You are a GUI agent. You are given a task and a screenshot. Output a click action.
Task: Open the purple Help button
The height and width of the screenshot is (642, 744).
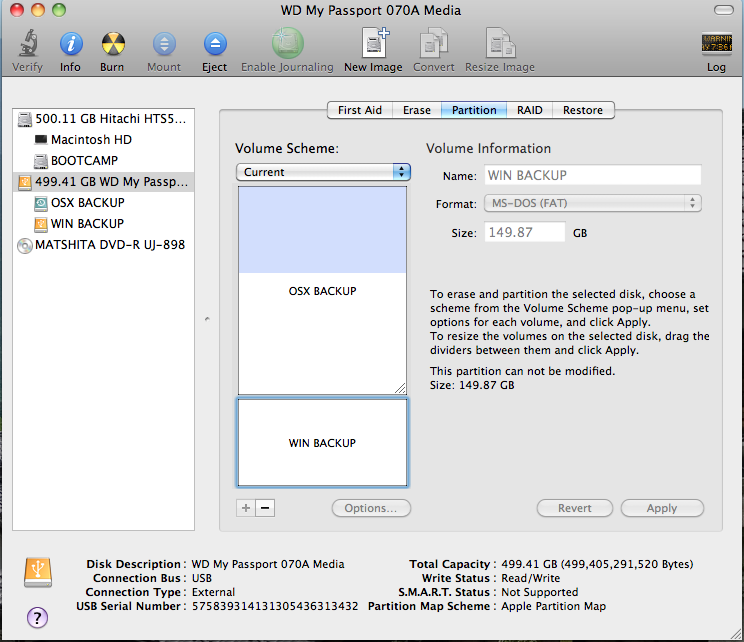[x=37, y=617]
